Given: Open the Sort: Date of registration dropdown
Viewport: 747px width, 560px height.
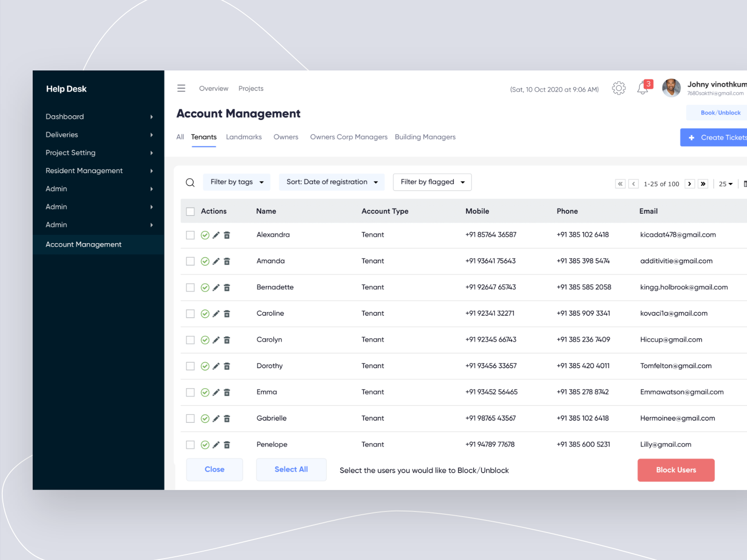Looking at the screenshot, I should [331, 182].
